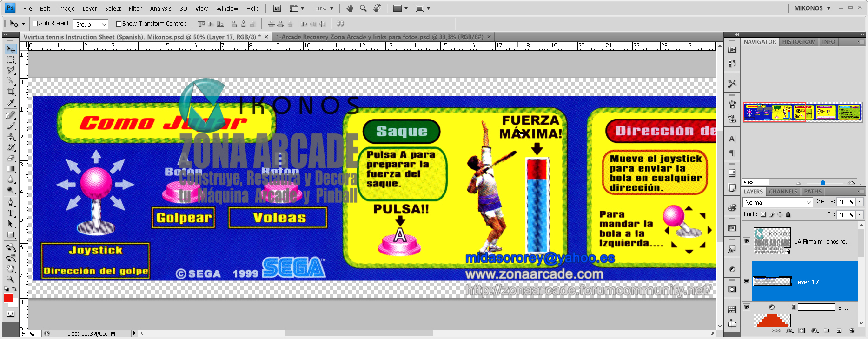
Task: Enable Show Transform Controls checkbox
Action: [x=119, y=24]
